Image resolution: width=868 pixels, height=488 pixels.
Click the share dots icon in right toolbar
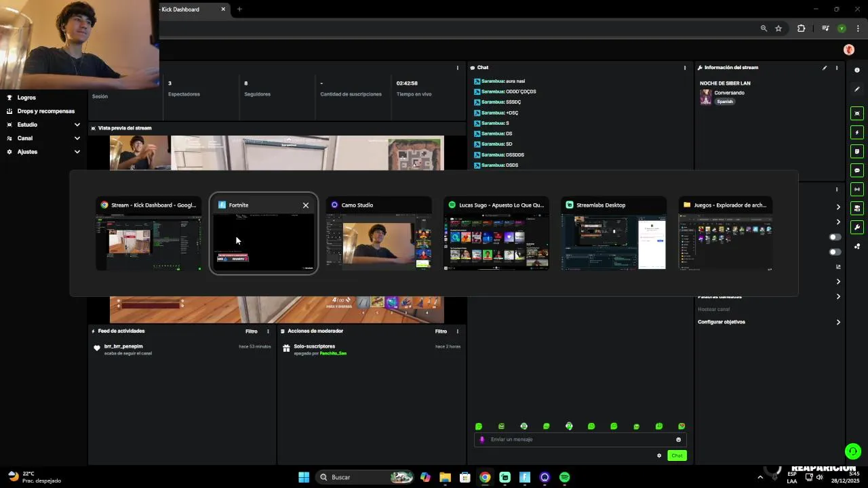tap(857, 246)
